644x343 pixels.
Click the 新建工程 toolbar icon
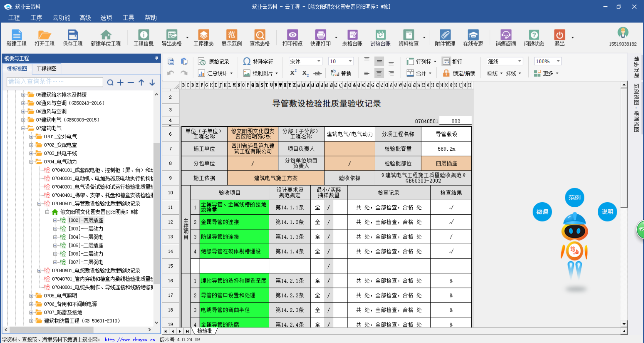point(16,38)
